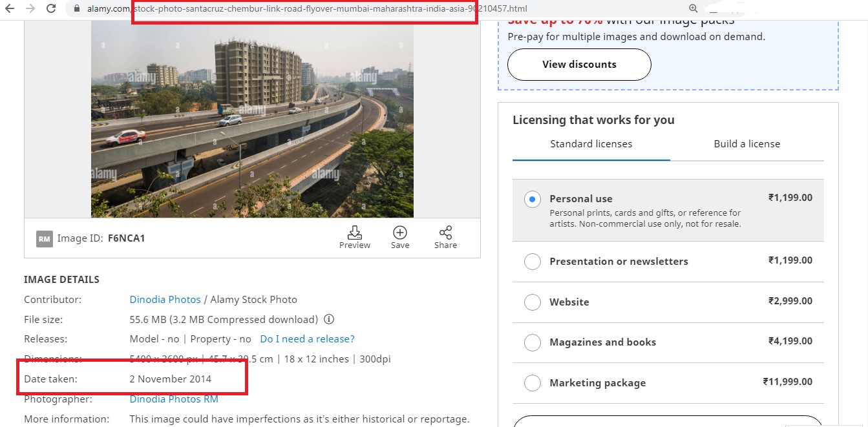Select ₹2,999.00 Website price text

(x=790, y=301)
